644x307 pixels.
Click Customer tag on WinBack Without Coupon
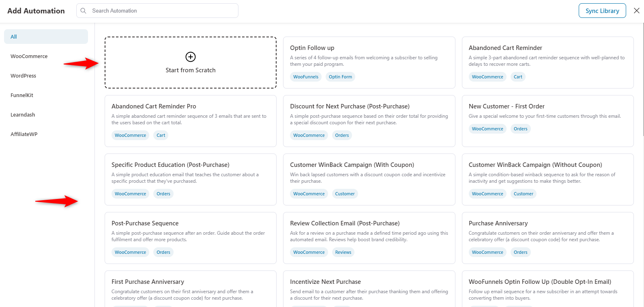[523, 194]
